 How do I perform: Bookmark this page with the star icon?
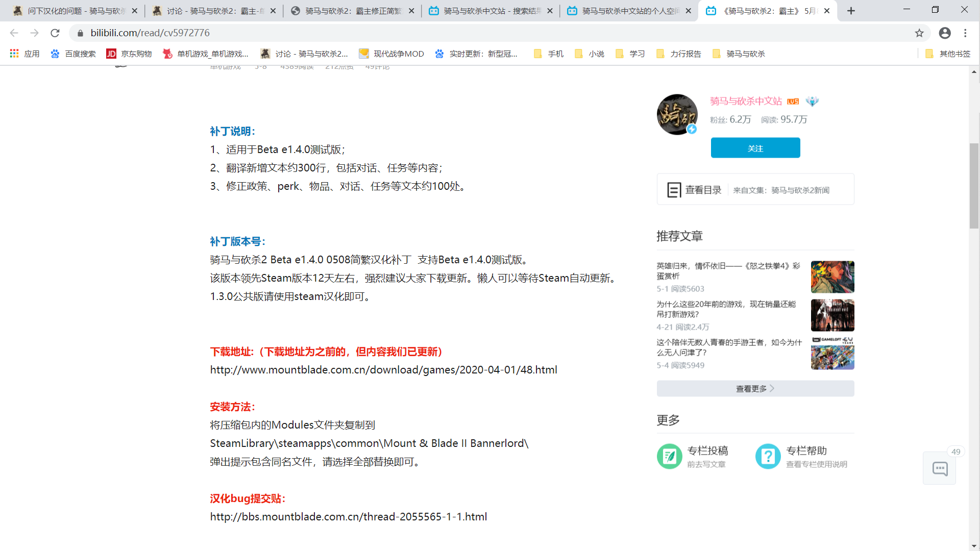pyautogui.click(x=919, y=33)
